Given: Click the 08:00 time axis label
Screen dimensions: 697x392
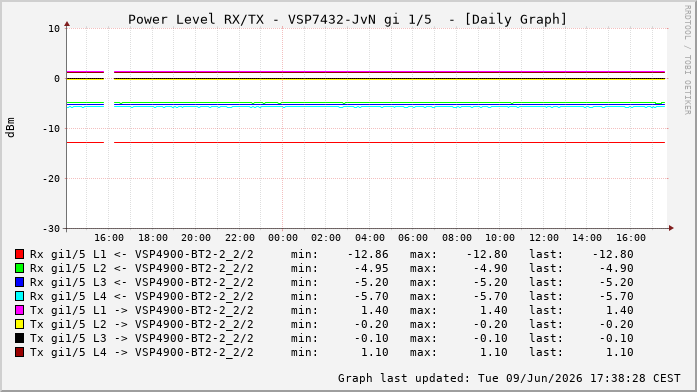Looking at the screenshot, I should pos(457,238).
